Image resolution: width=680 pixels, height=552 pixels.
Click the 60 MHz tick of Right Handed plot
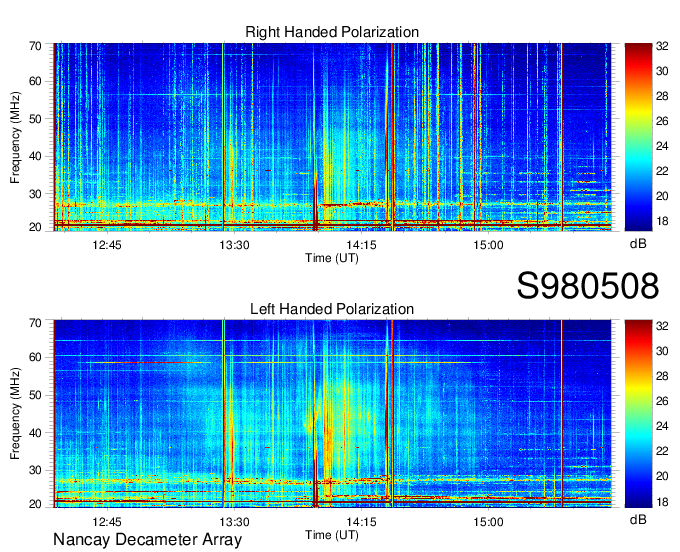[36, 81]
